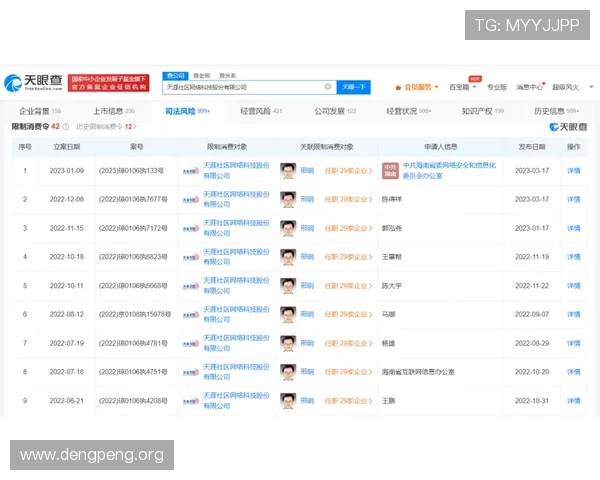Click the company logo icon in row 1
This screenshot has height=480, width=600.
191,171
